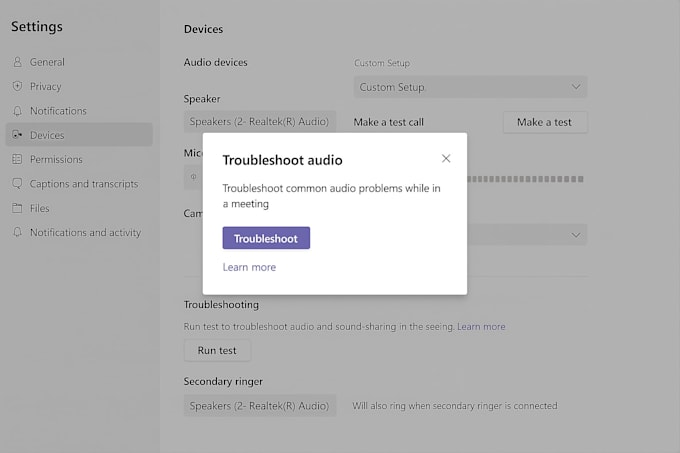Open Learn more link in dialog
Viewport: 680px width, 453px height.
[x=249, y=267]
